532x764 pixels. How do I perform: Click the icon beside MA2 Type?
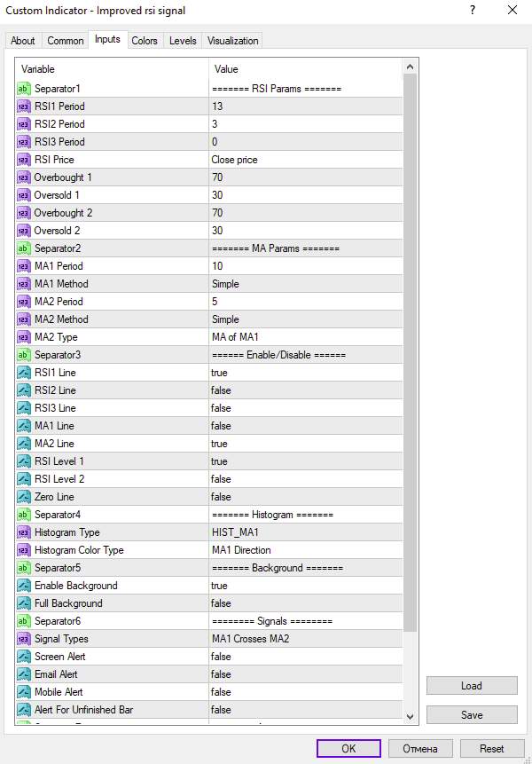(x=23, y=337)
